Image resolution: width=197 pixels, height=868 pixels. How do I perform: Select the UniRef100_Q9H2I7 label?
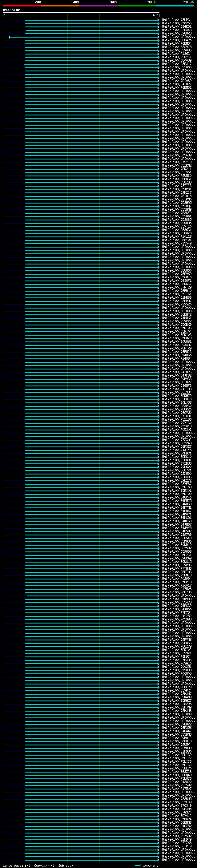tap(177, 193)
